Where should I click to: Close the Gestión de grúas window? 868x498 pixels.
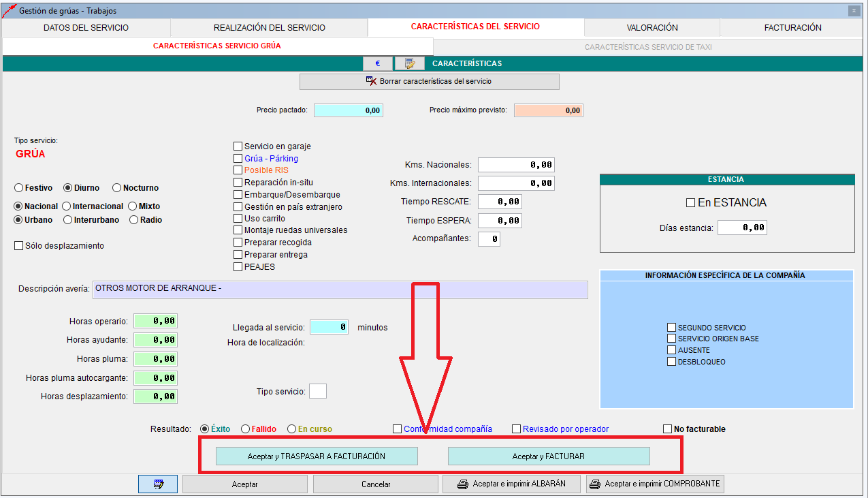click(853, 11)
